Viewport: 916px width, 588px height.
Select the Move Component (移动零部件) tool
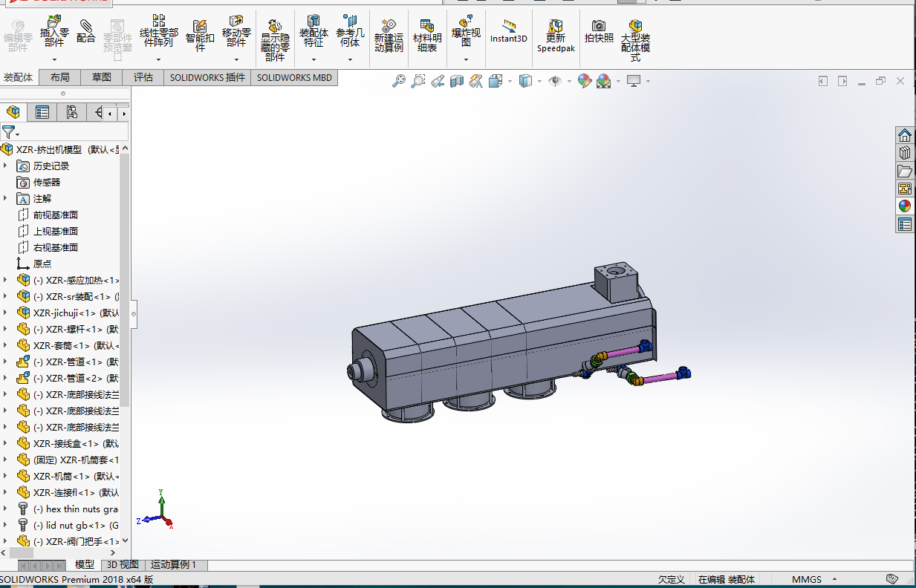[x=236, y=21]
